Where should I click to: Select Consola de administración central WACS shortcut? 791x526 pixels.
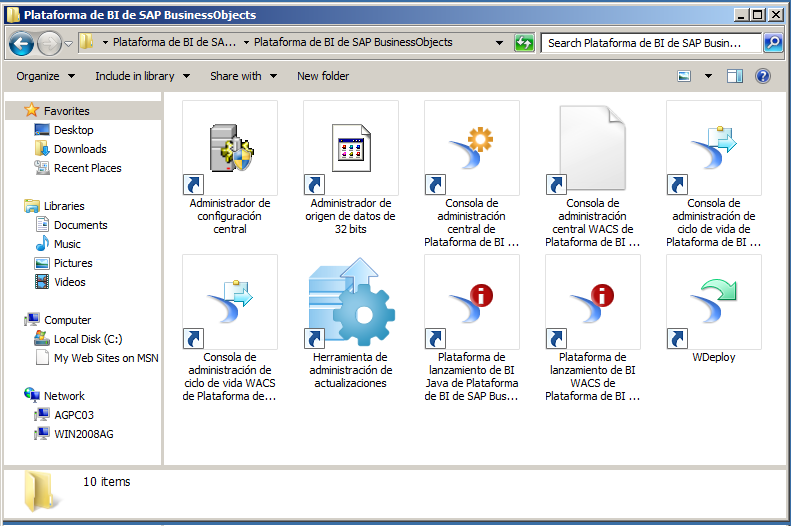point(593,149)
